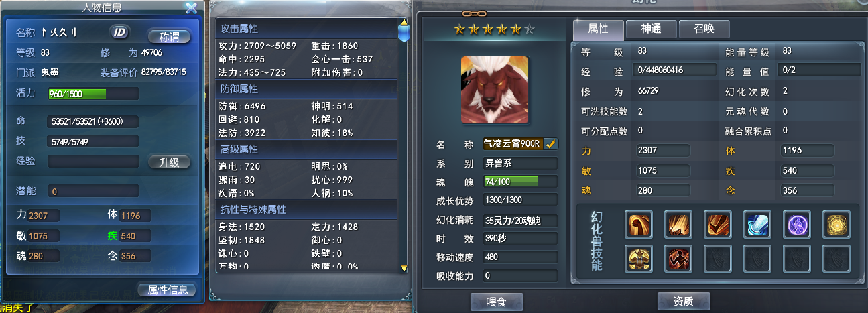Viewport: 868px width, 313px height.
Task: Click the down arrow on attributes scrollbar
Action: coord(404,268)
